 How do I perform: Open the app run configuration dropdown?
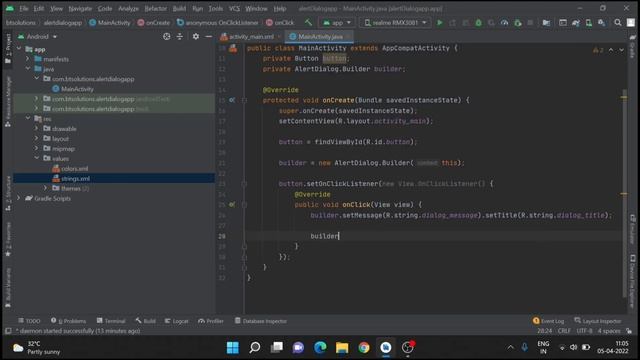[337, 23]
